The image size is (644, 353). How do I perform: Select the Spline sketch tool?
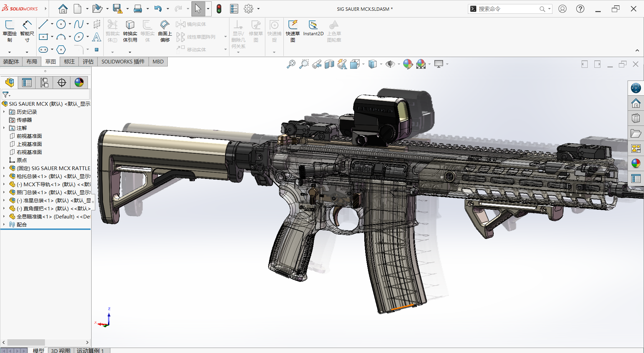click(79, 24)
